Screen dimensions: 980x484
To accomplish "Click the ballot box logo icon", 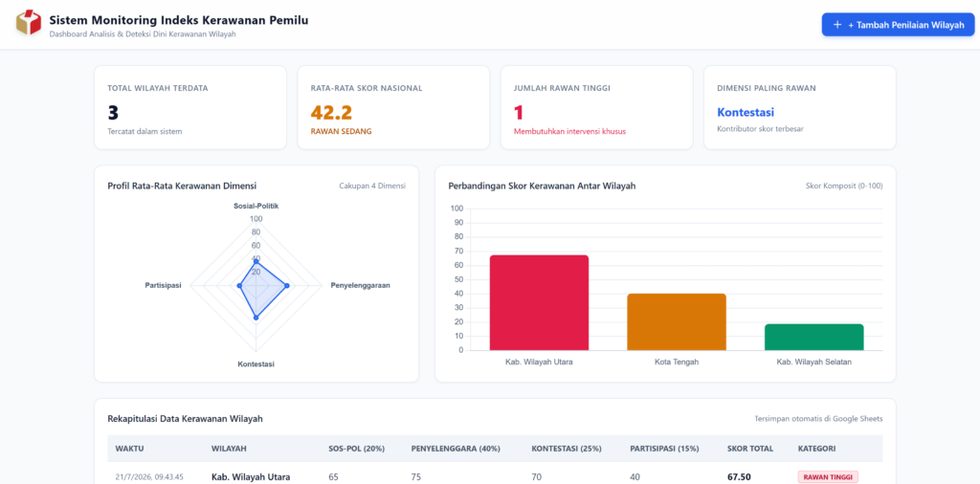I will tap(28, 23).
